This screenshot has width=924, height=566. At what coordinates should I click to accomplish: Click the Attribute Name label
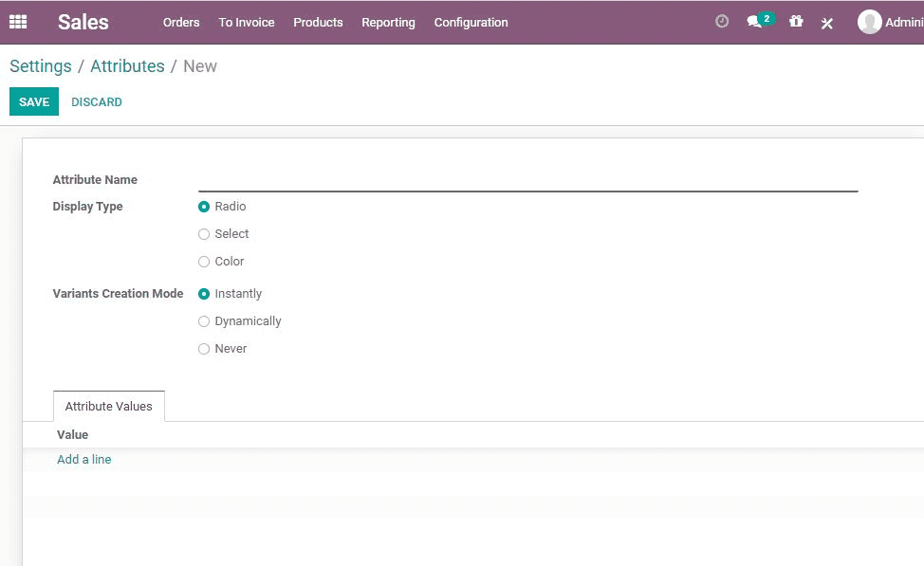tap(95, 179)
